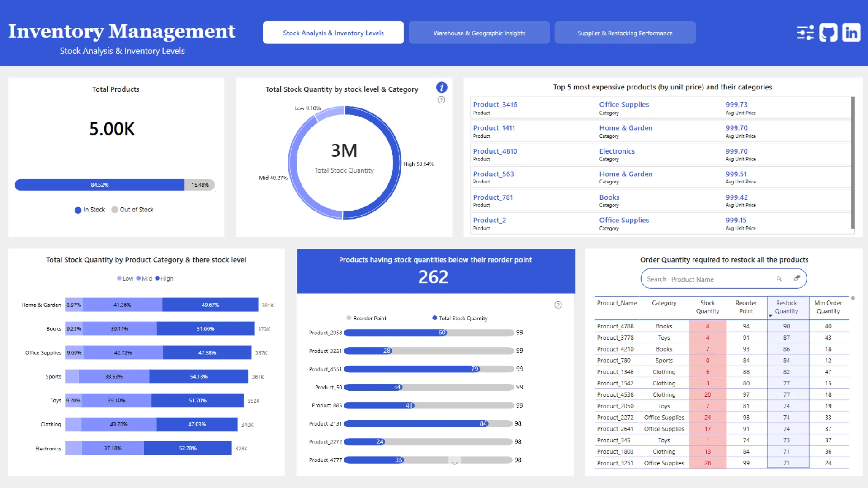
Task: Toggle the Out of Stock legend item
Action: [132, 210]
